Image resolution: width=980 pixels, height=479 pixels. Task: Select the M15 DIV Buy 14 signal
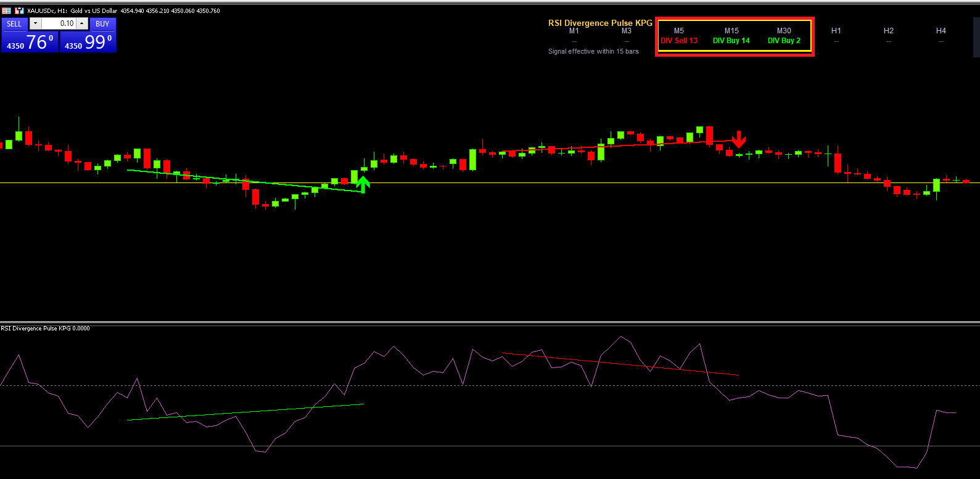[731, 36]
